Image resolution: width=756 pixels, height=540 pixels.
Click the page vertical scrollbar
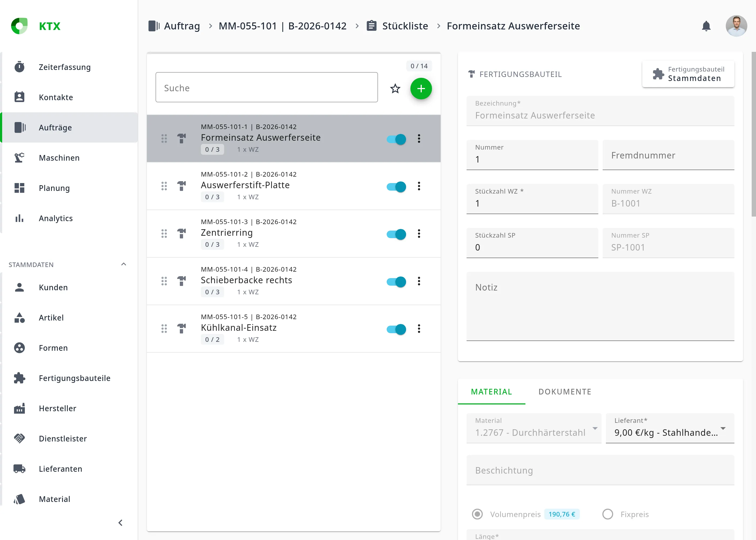(754, 134)
